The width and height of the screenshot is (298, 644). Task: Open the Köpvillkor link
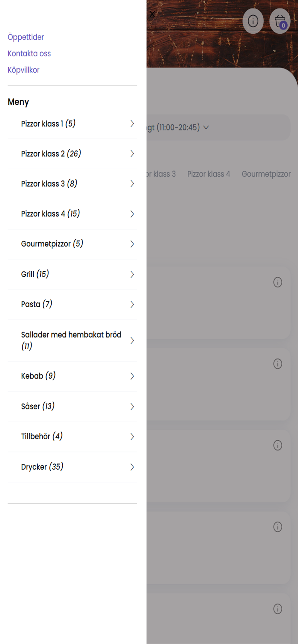tap(24, 70)
